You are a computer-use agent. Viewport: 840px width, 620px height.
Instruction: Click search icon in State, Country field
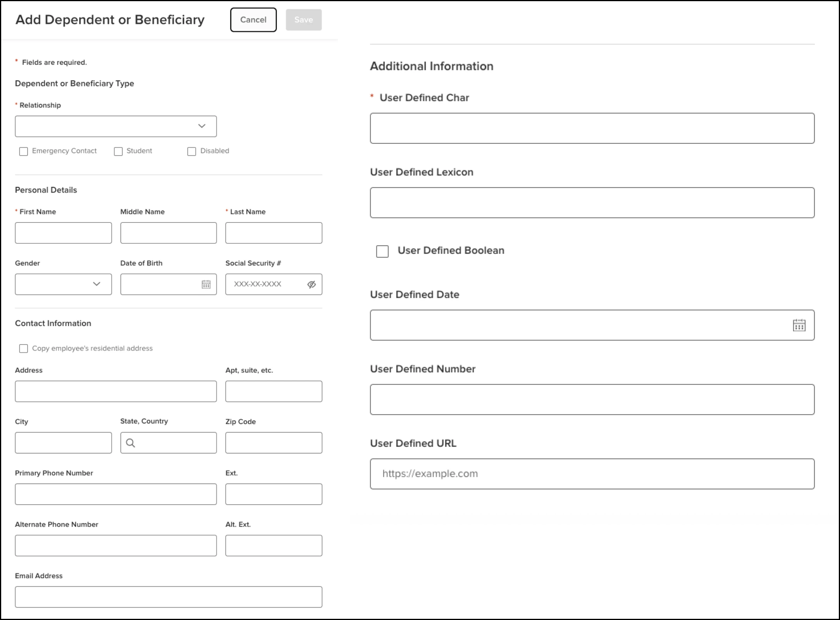point(131,443)
